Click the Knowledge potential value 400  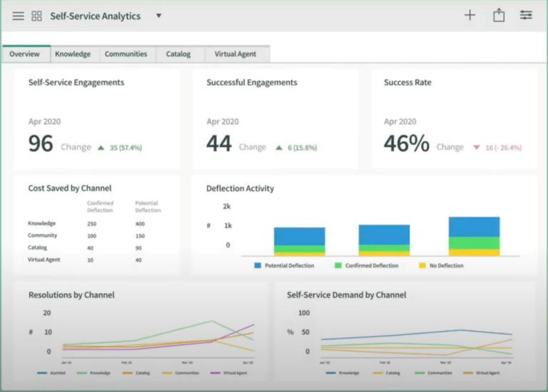140,224
